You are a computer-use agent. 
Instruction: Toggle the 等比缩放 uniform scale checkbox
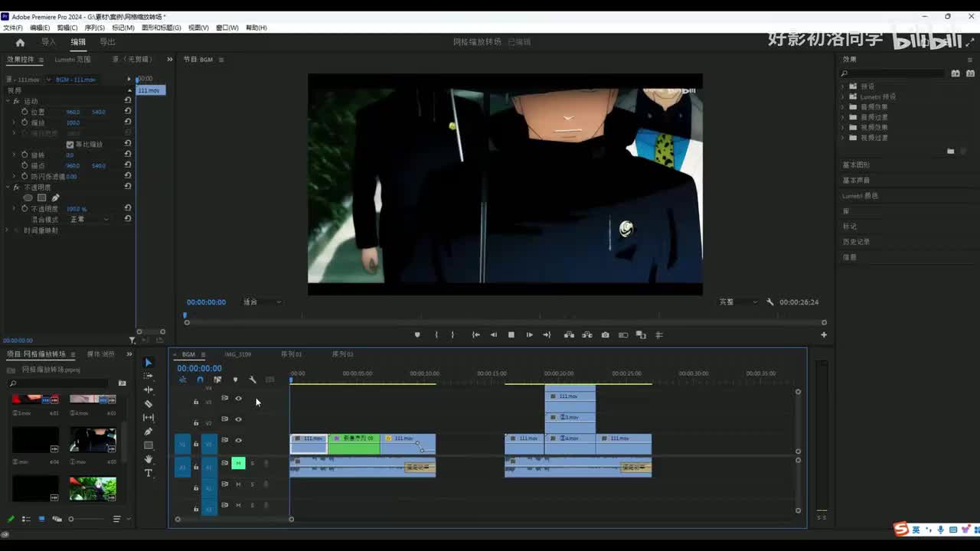coord(70,144)
